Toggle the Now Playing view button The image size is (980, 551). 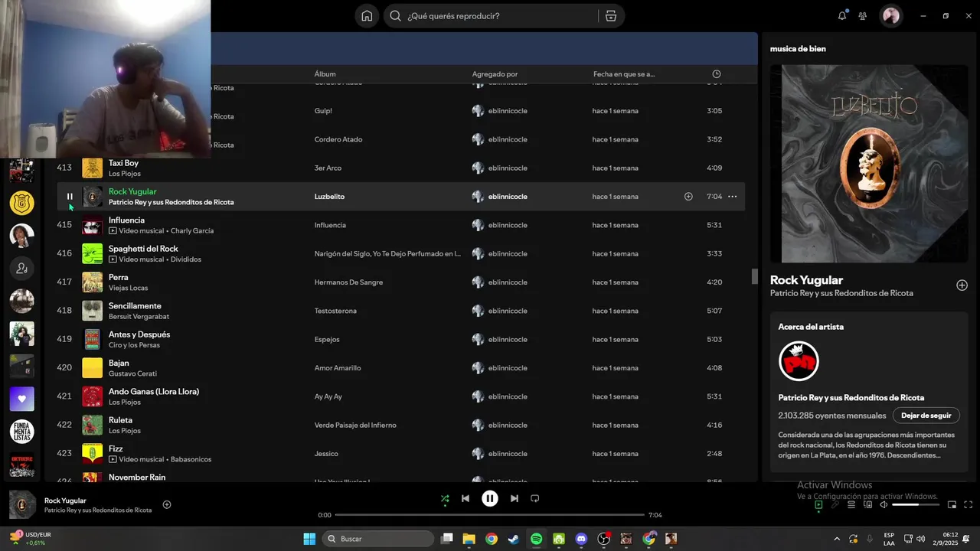coord(818,504)
